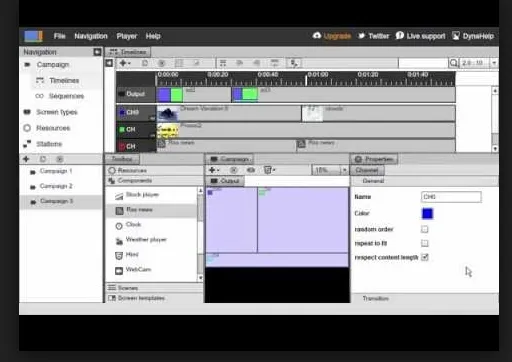Open the timeline zoom scale dropdown arrow

494,63
